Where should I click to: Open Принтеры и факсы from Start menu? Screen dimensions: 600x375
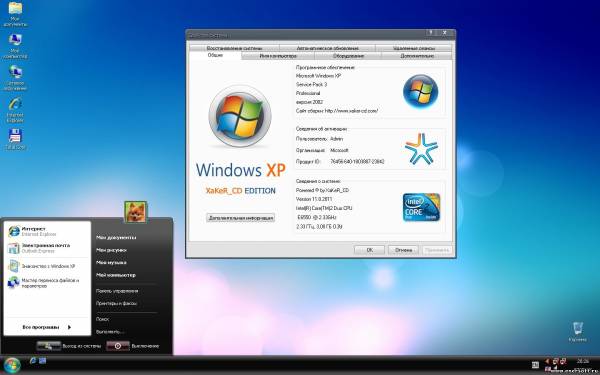pos(116,303)
